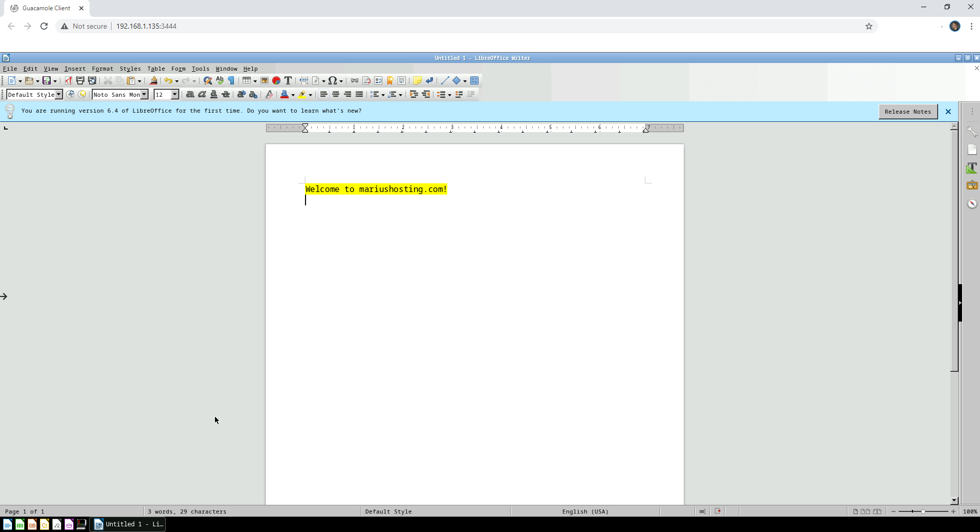
Task: Click the zoom slider handle
Action: [x=923, y=512]
